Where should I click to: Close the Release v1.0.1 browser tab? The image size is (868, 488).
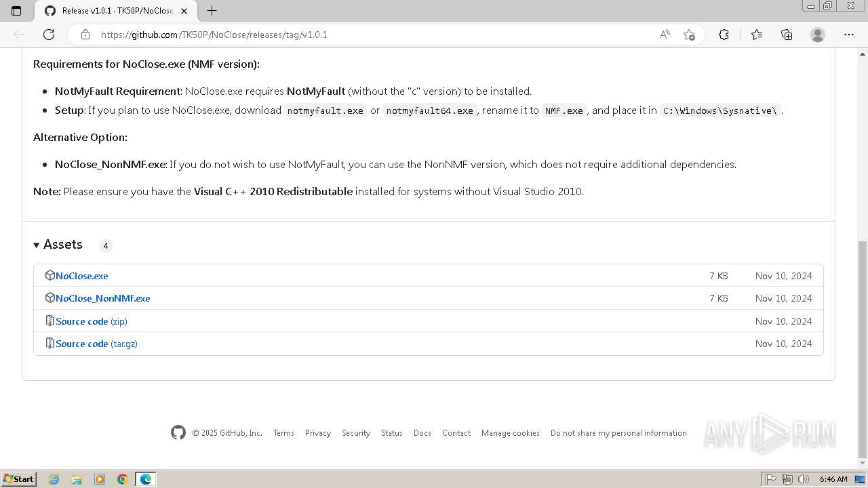point(184,11)
